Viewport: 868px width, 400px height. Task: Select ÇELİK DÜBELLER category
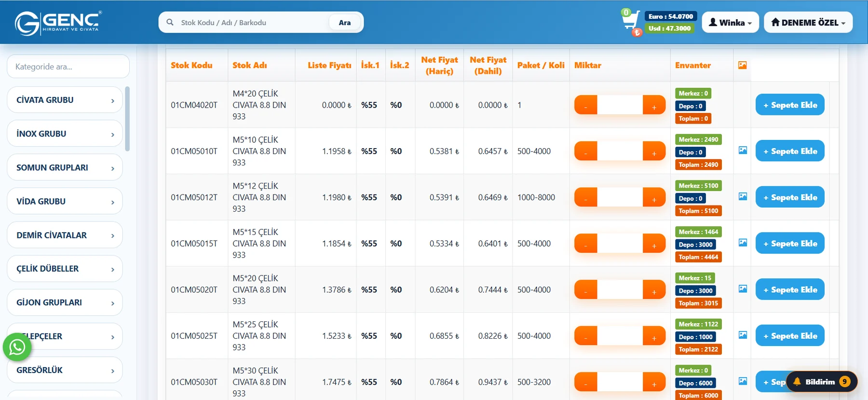click(x=65, y=269)
